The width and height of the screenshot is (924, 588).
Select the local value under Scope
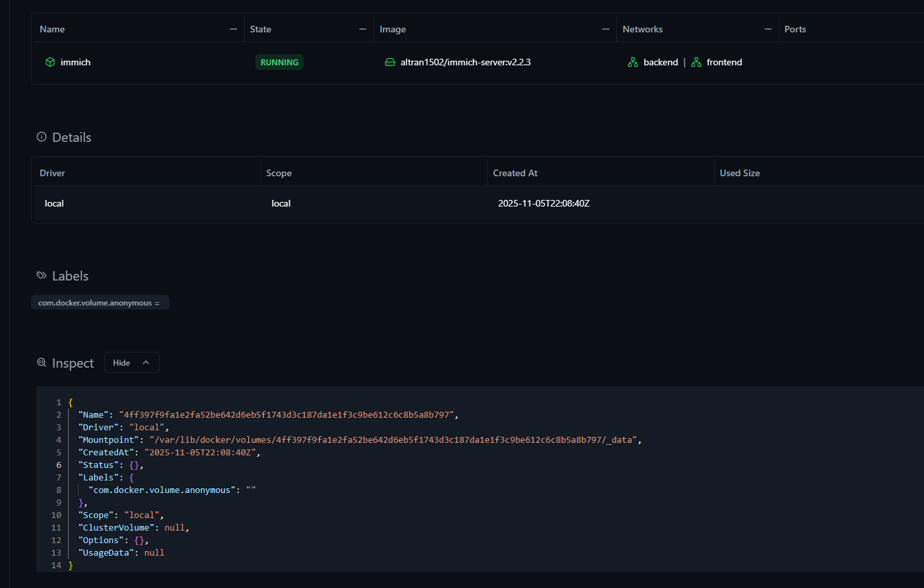[281, 203]
